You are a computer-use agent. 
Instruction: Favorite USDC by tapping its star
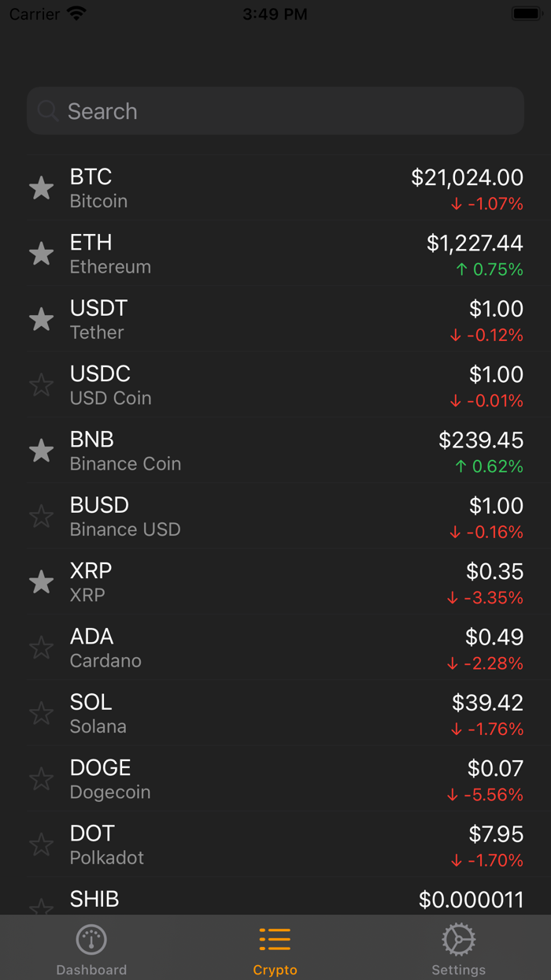point(41,384)
